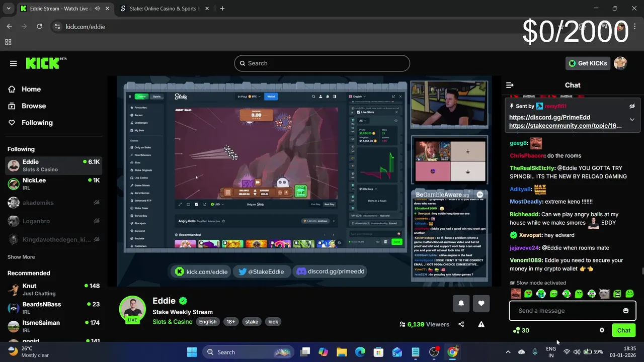
Task: Click the Get KICKs button
Action: [588, 63]
